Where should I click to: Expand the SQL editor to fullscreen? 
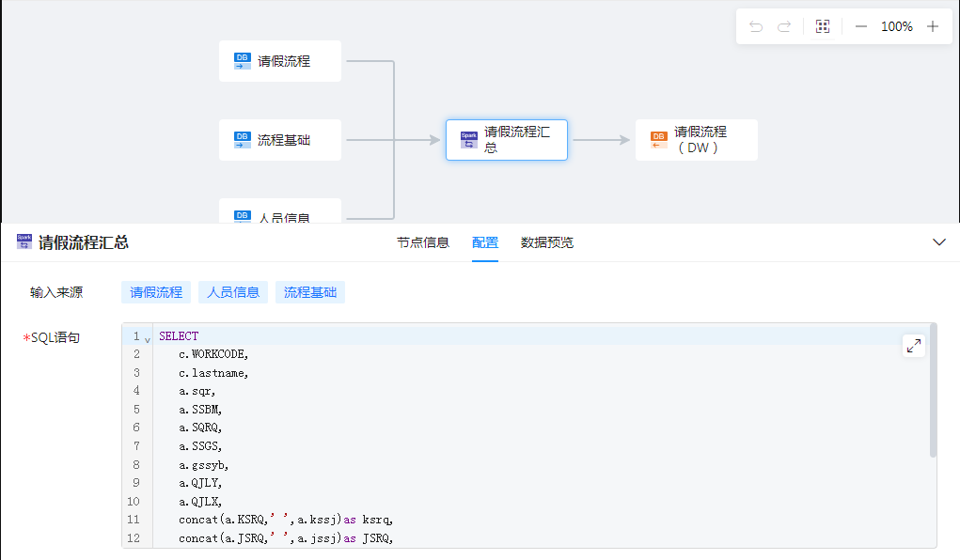tap(913, 346)
